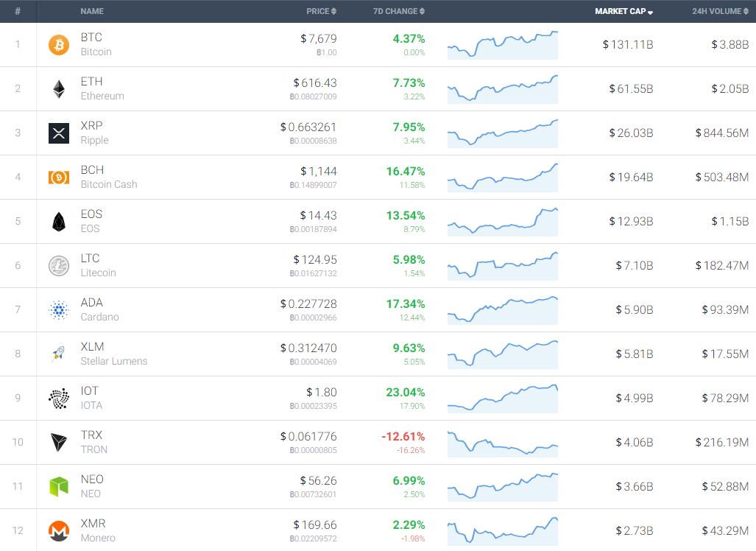Open the IOT ticker link
756x551 pixels.
click(90, 391)
